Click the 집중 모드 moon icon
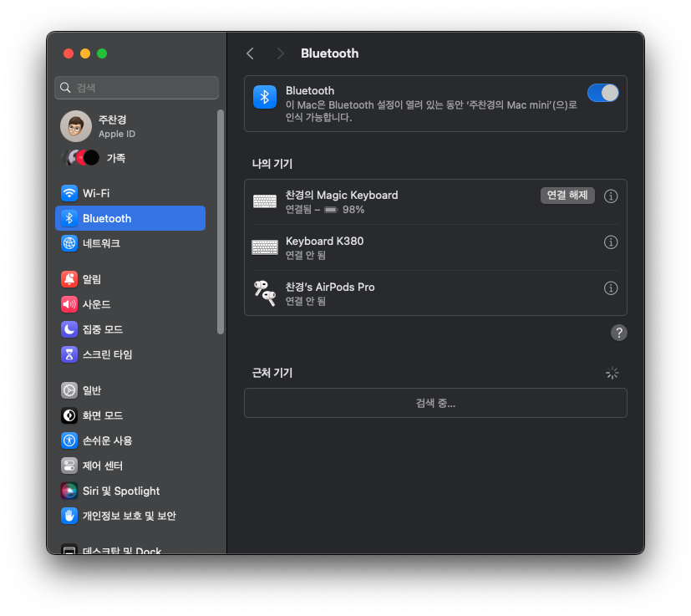 69,329
